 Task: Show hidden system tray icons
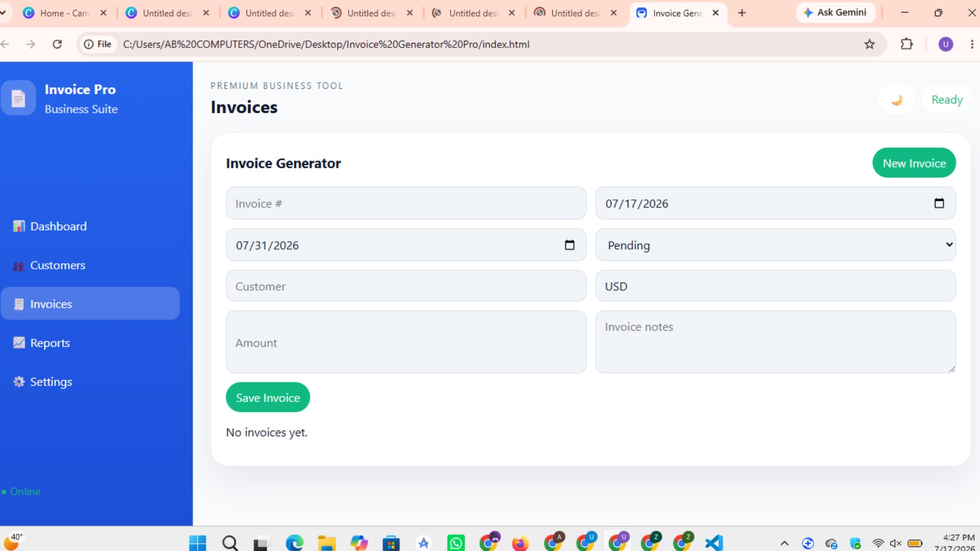[x=785, y=543]
